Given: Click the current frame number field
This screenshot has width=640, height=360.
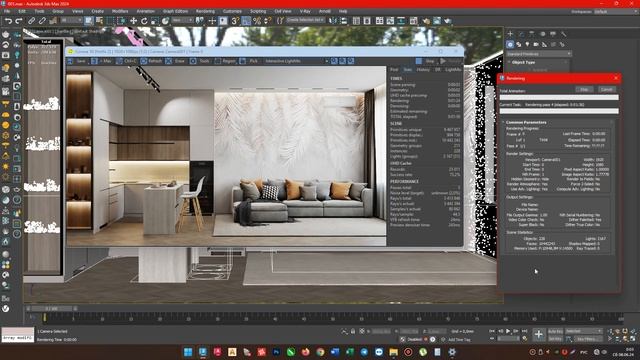Looking at the screenshot, I should tap(510, 339).
